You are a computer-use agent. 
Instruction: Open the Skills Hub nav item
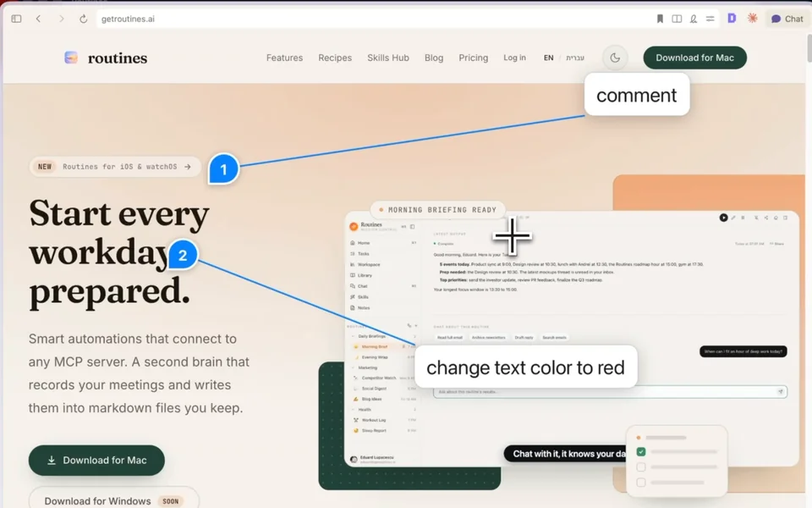[388, 58]
